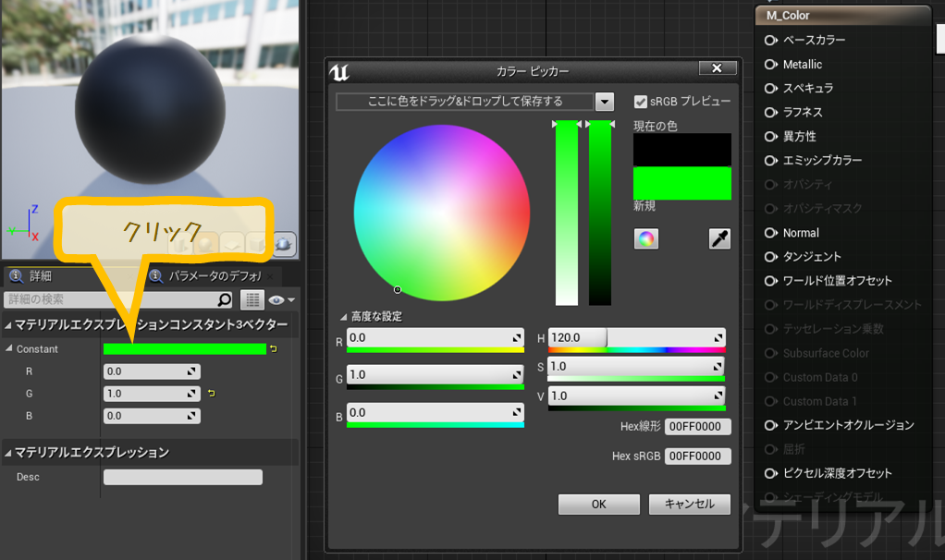Click the アンビエントオクルージョン input pin

coord(771,426)
